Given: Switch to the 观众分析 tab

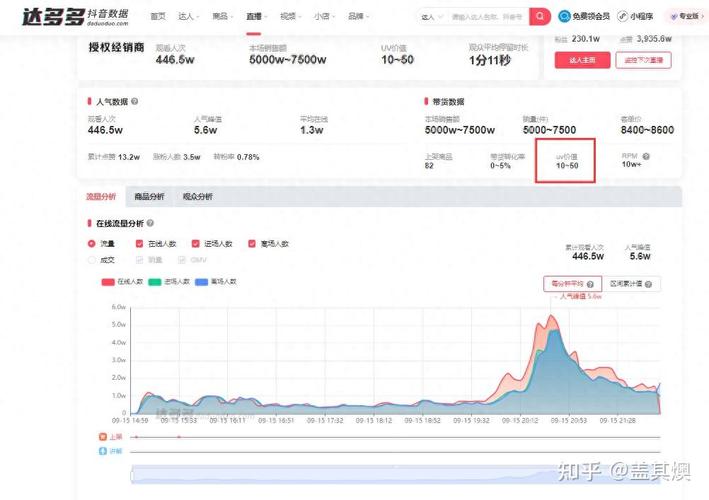Looking at the screenshot, I should click(196, 197).
